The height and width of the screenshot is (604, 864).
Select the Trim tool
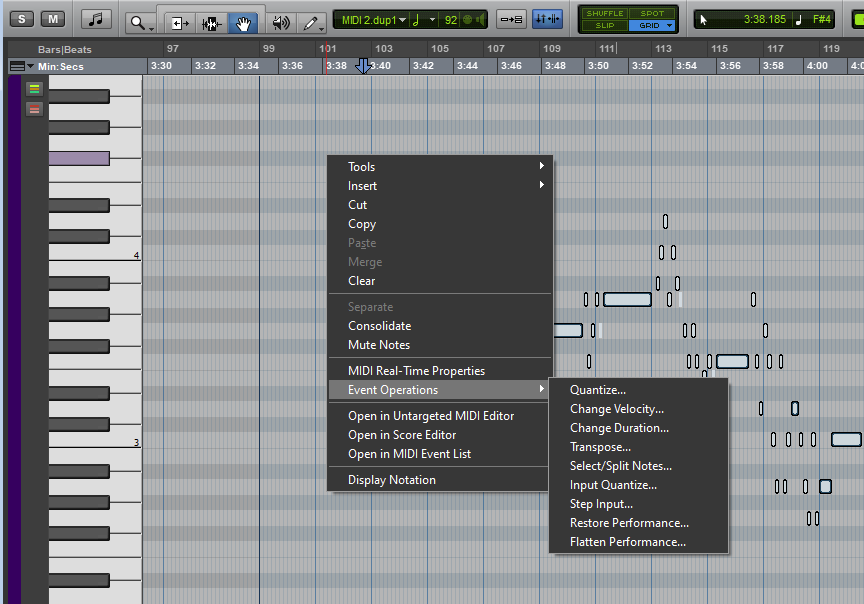180,23
